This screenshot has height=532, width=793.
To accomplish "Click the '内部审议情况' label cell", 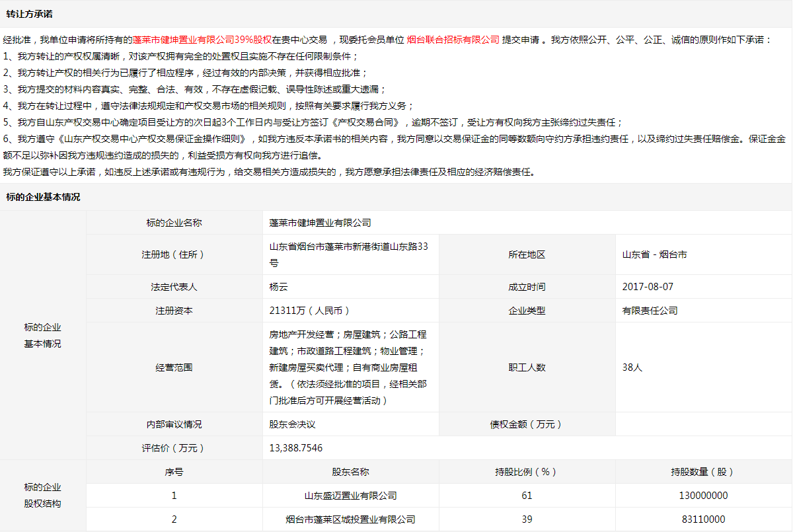I will (x=174, y=424).
